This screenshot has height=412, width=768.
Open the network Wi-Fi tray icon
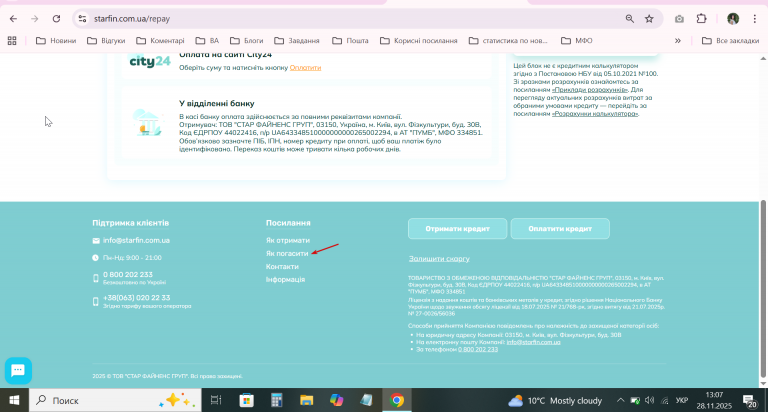[x=664, y=401]
